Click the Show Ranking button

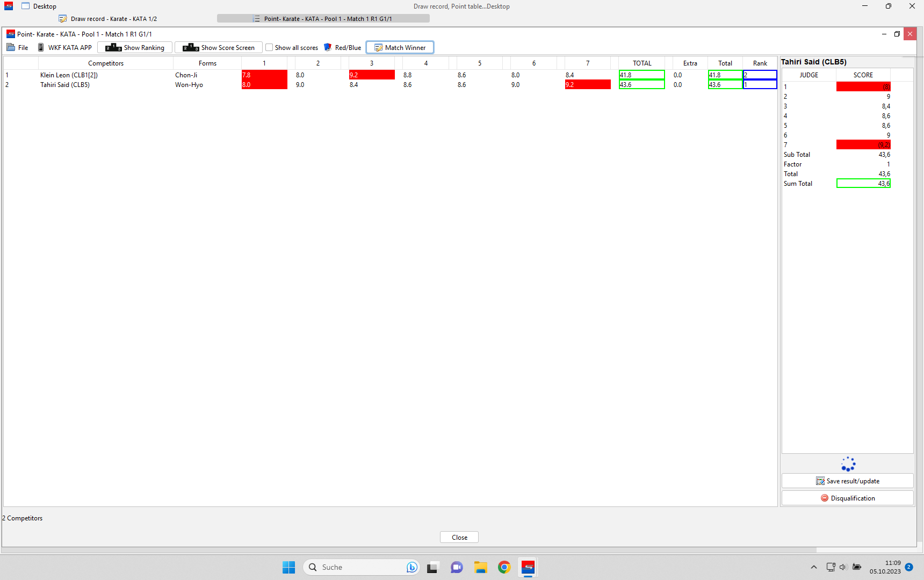135,47
